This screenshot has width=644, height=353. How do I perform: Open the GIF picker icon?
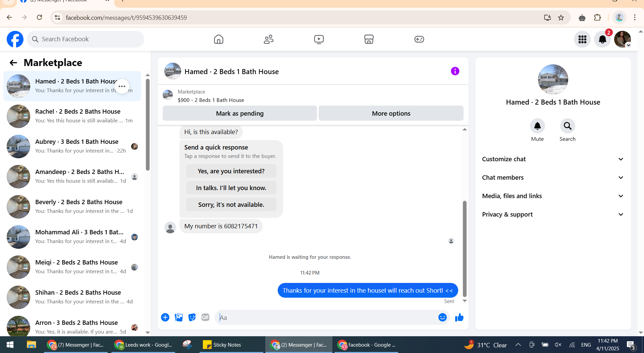tap(205, 317)
